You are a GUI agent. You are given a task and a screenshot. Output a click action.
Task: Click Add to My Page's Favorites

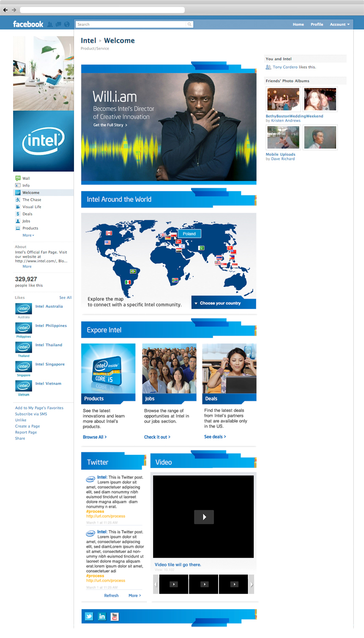pos(39,408)
